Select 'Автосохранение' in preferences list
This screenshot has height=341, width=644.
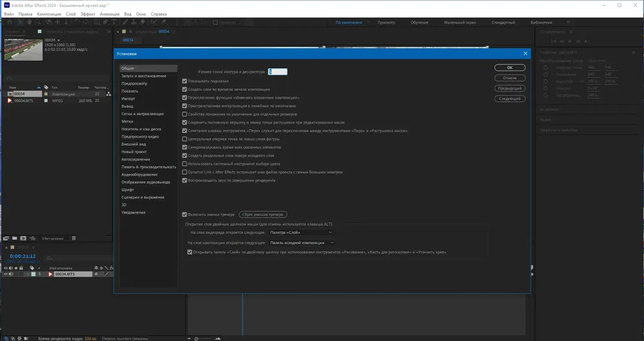coord(135,159)
